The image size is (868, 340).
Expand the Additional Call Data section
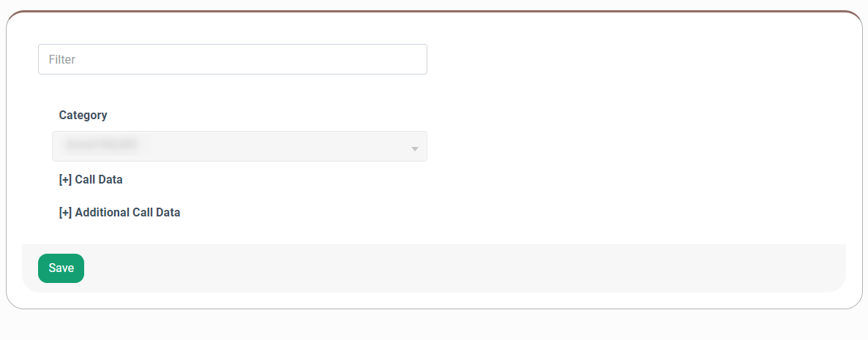point(119,212)
